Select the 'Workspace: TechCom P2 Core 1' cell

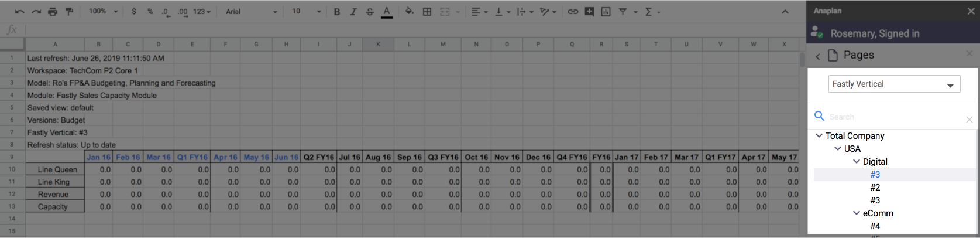[x=82, y=70]
